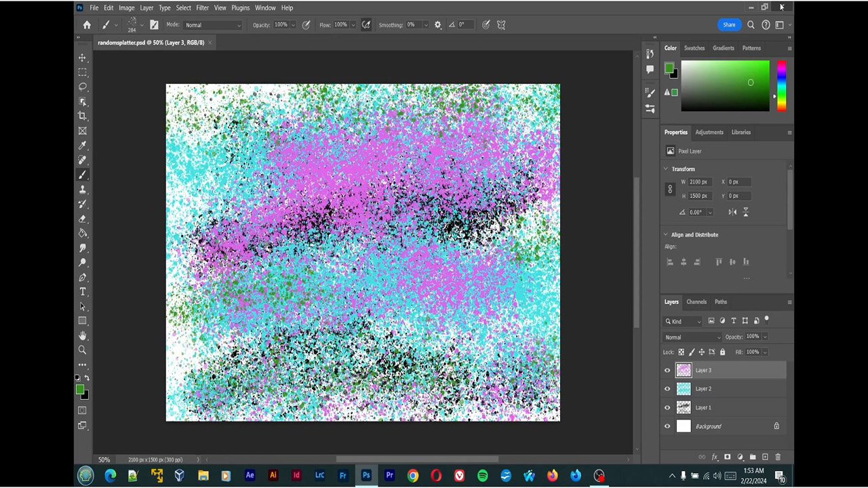Click Search magnifier icon near Share
The image size is (868, 488).
coord(751,24)
